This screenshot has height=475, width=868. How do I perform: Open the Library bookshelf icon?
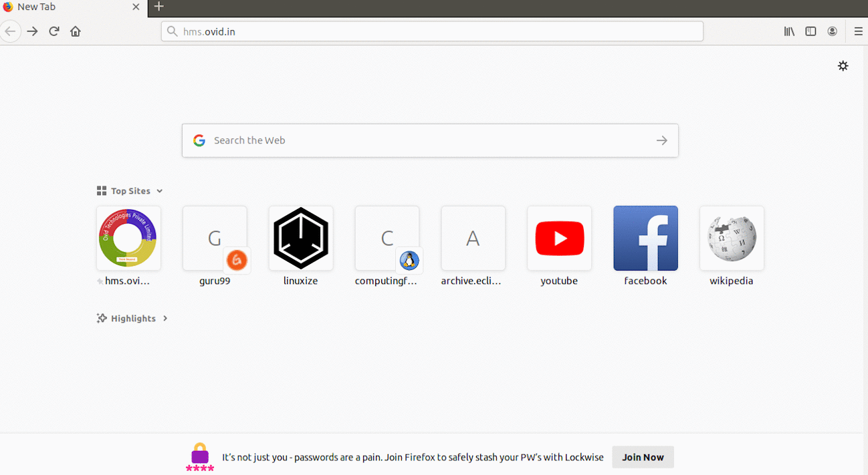[789, 31]
